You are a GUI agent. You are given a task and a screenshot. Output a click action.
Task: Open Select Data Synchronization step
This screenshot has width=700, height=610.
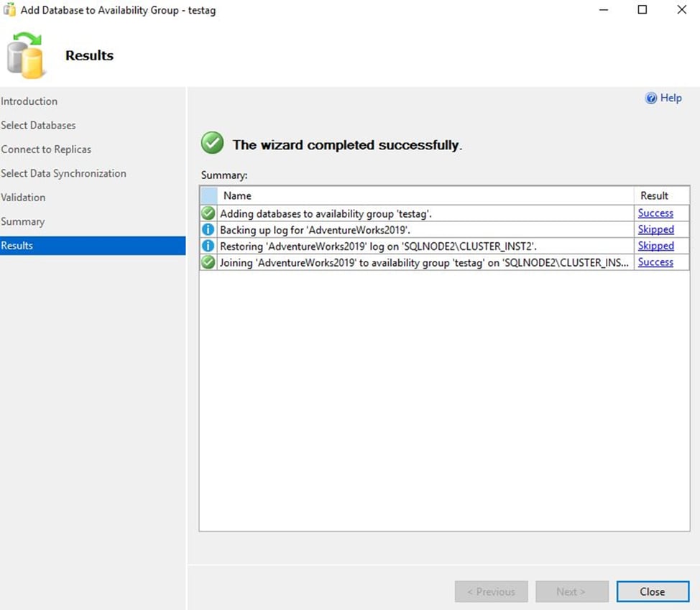click(63, 173)
